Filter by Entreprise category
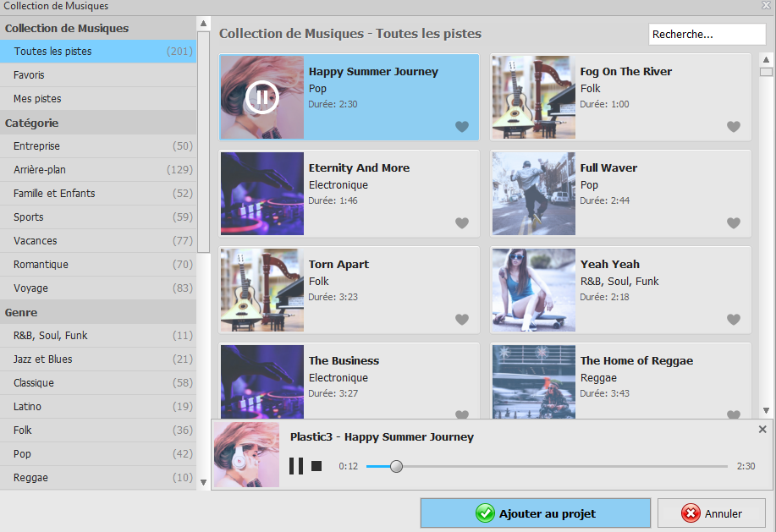The height and width of the screenshot is (532, 776). pos(98,146)
